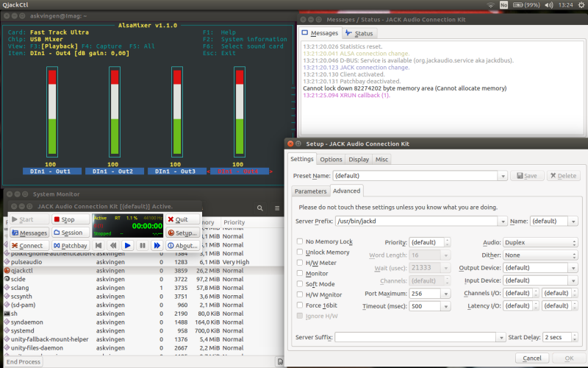Screen dimensions: 588x368
Task: Switch to the Parameters tab
Action: (311, 191)
